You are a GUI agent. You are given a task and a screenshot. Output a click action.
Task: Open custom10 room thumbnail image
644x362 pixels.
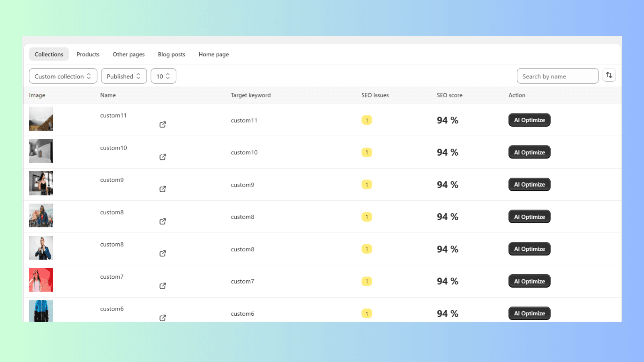click(41, 151)
